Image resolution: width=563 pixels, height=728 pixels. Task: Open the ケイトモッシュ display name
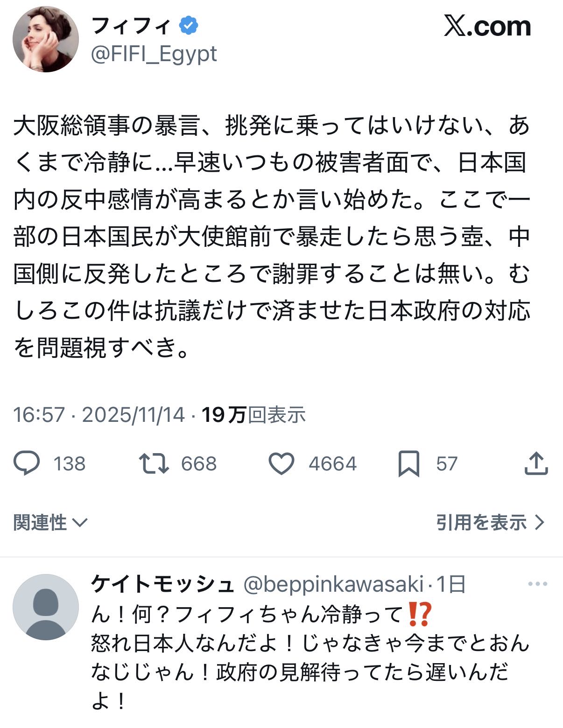click(x=162, y=584)
